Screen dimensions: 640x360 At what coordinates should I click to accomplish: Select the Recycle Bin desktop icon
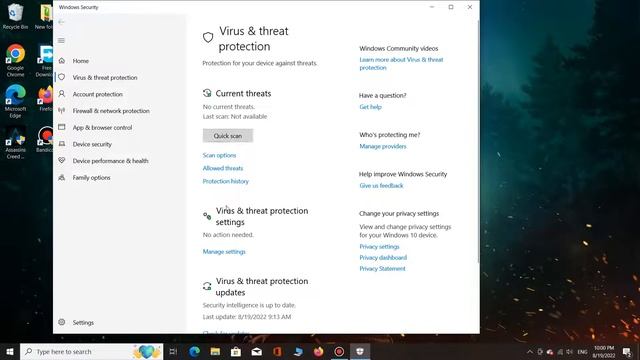pyautogui.click(x=15, y=16)
